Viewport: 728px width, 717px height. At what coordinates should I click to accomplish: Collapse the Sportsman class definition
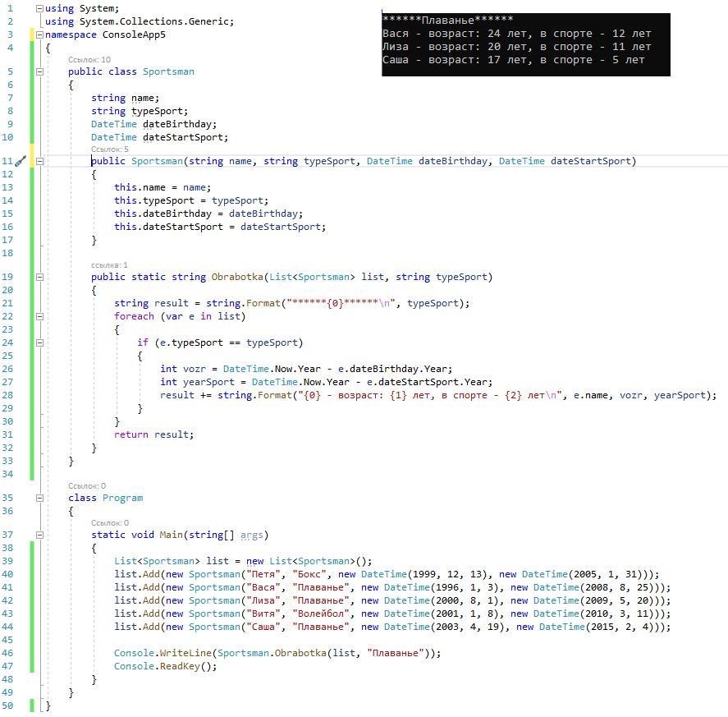(x=39, y=71)
